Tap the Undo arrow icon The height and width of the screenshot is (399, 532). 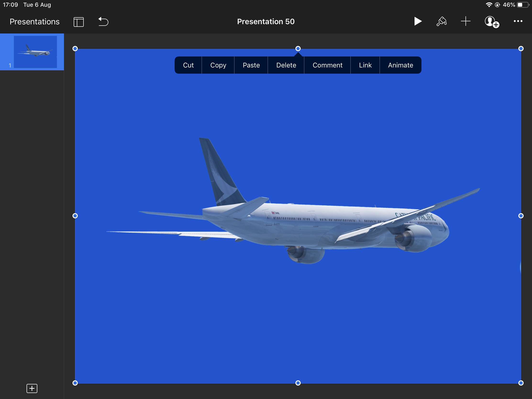tap(103, 22)
